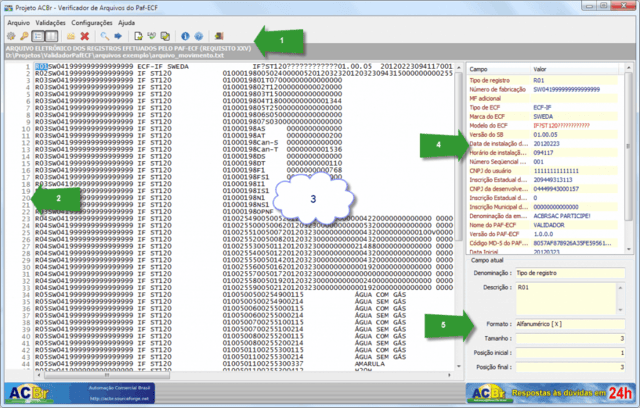This screenshot has height=408, width=640.
Task: Open a file with the folder icon
Action: tap(71, 36)
